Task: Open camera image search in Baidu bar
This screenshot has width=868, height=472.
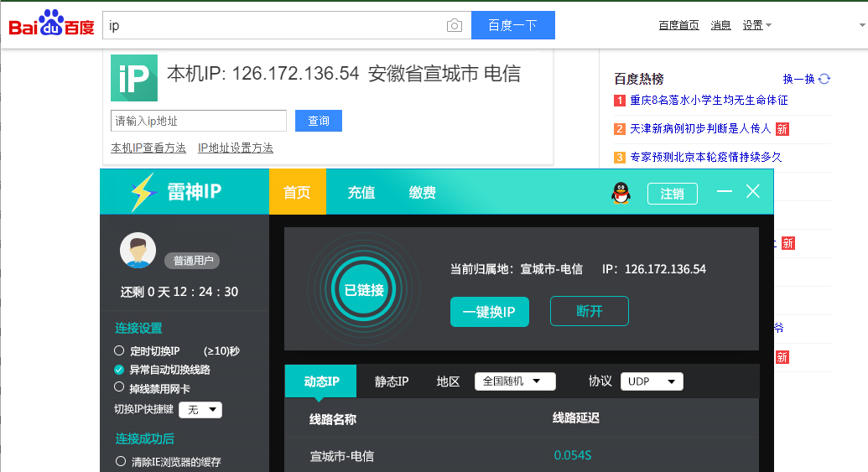Action: pyautogui.click(x=454, y=25)
